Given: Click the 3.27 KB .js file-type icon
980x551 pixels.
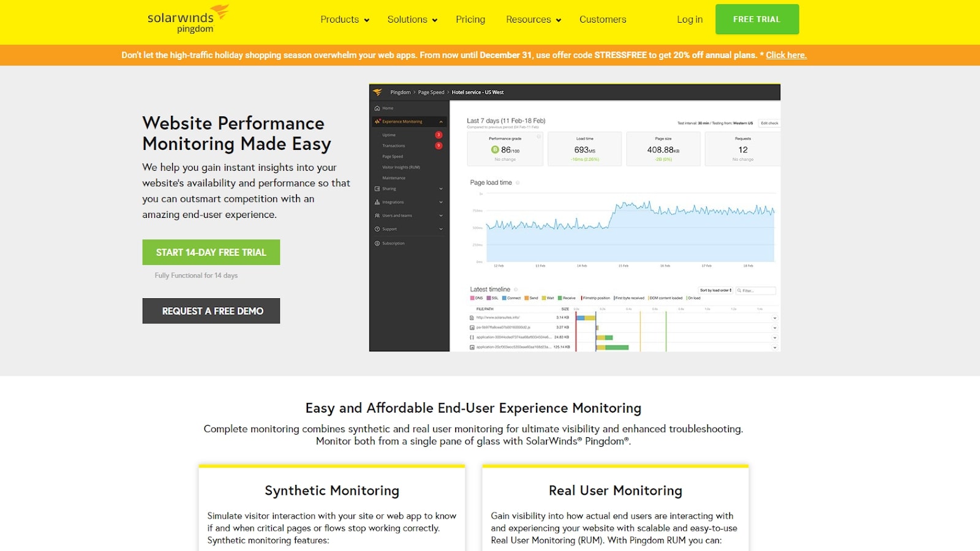Looking at the screenshot, I should click(472, 328).
